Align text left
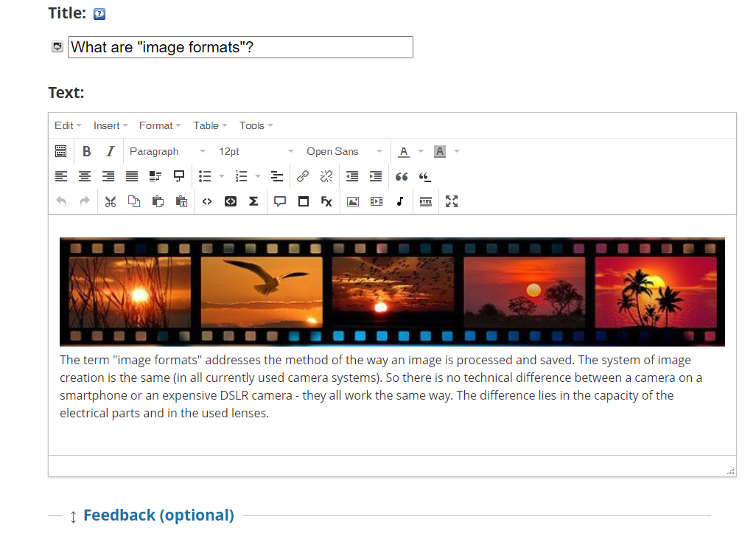The height and width of the screenshot is (539, 756). [x=61, y=177]
